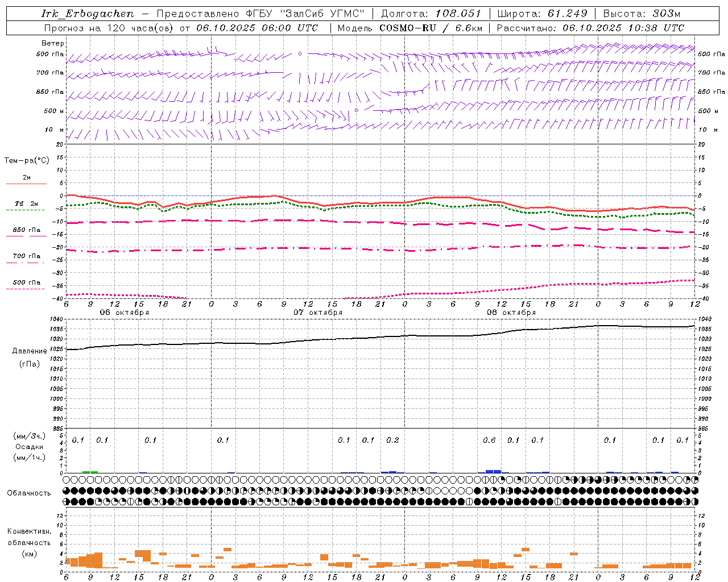The width and height of the screenshot is (728, 582).
Task: Select the Прогноз на 120 часа(ов) text
Action: (x=110, y=28)
